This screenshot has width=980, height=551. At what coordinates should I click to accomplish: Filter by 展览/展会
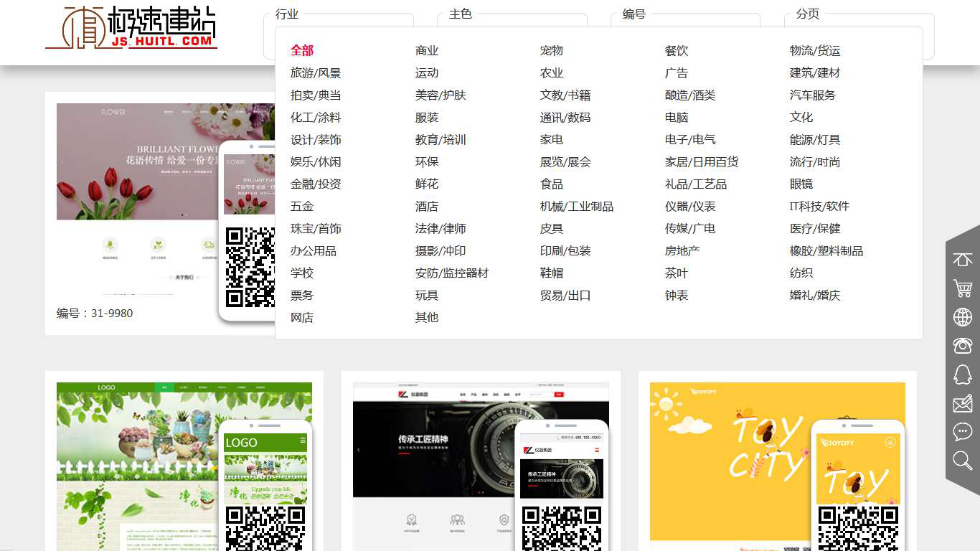tap(565, 162)
